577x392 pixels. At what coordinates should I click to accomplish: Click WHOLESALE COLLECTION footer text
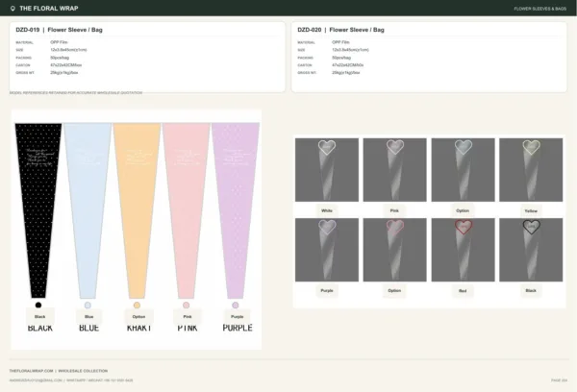coord(83,371)
